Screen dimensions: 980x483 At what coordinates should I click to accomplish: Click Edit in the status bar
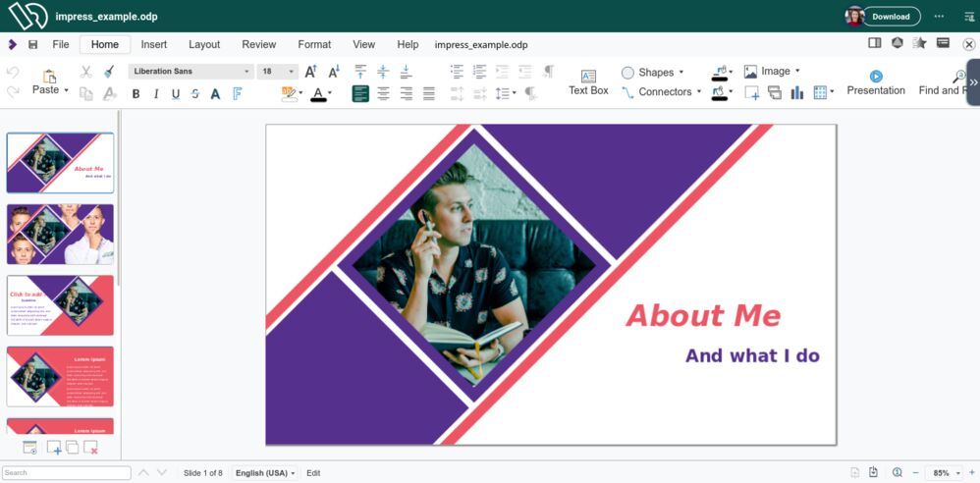tap(313, 473)
